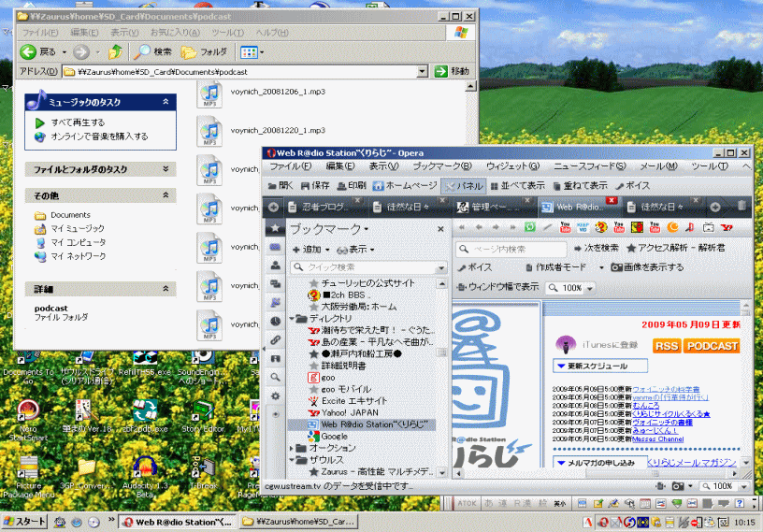Toggle ATOK input mode button on language bar
This screenshot has width=763, height=532.
pyautogui.click(x=466, y=504)
